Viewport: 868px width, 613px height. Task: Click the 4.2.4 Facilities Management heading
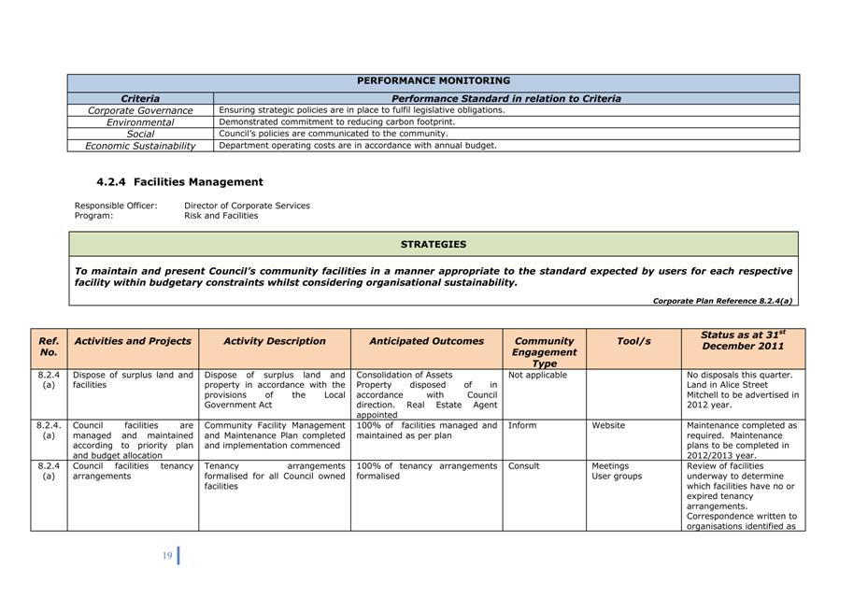[x=179, y=182]
